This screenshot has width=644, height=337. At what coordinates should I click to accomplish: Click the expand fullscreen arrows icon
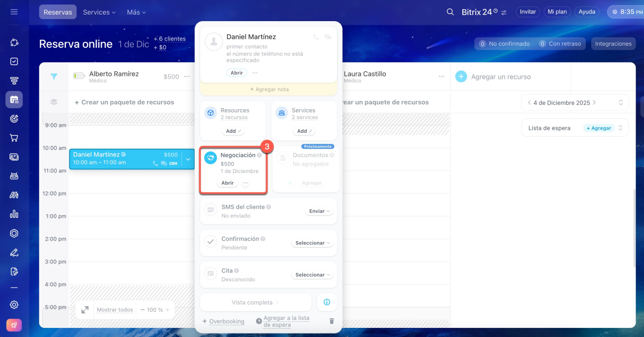(x=85, y=310)
